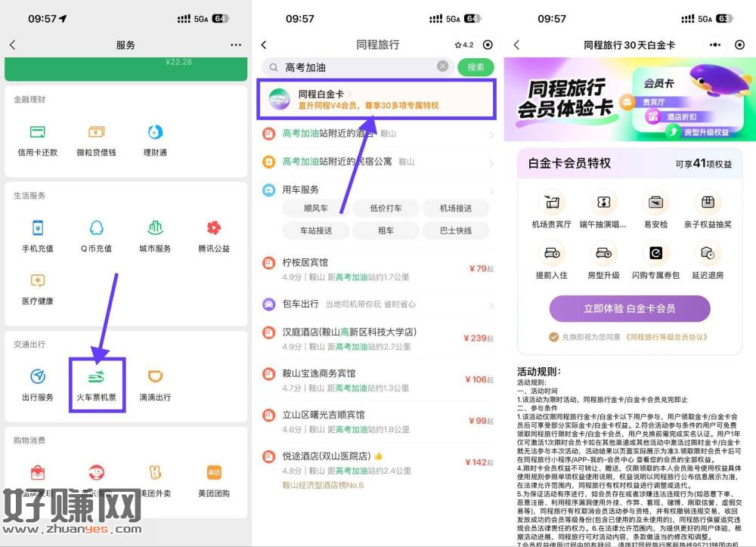This screenshot has height=547, width=756.
Task: Open 《同程旅行等级会员协议》 link
Action: (668, 337)
